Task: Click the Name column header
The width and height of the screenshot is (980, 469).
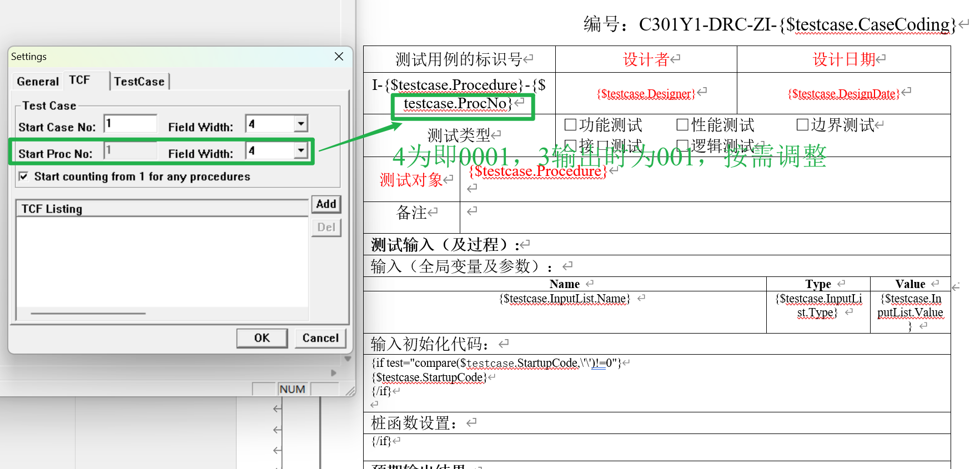Action: click(x=565, y=284)
